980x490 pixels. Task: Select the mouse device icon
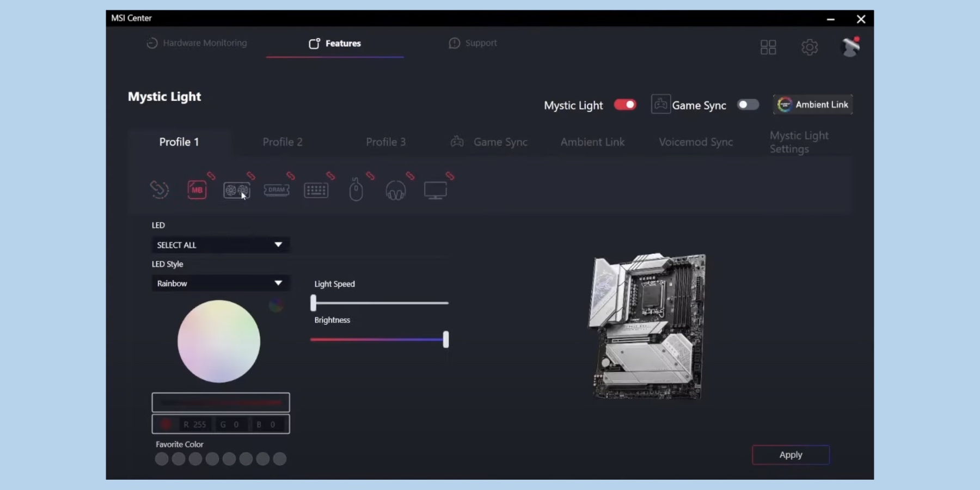click(x=356, y=190)
